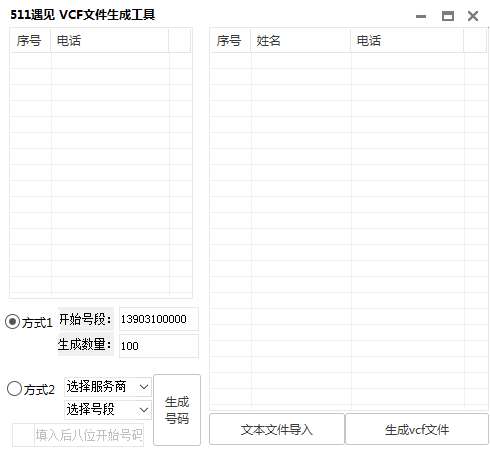Image resolution: width=490 pixels, height=455 pixels.
Task: Select the 方式2 radio button
Action: 14,389
